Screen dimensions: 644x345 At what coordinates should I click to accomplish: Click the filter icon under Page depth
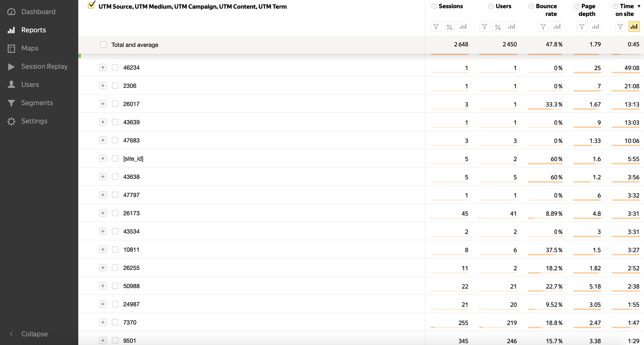tap(582, 26)
